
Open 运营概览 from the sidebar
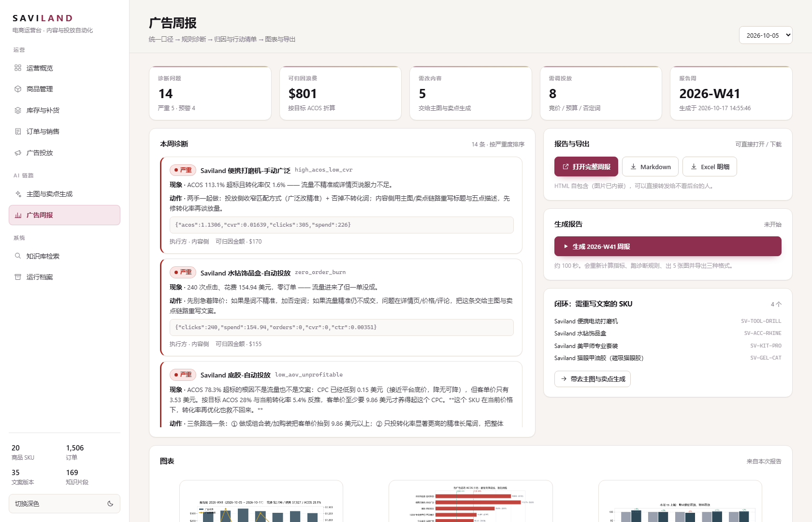64,68
